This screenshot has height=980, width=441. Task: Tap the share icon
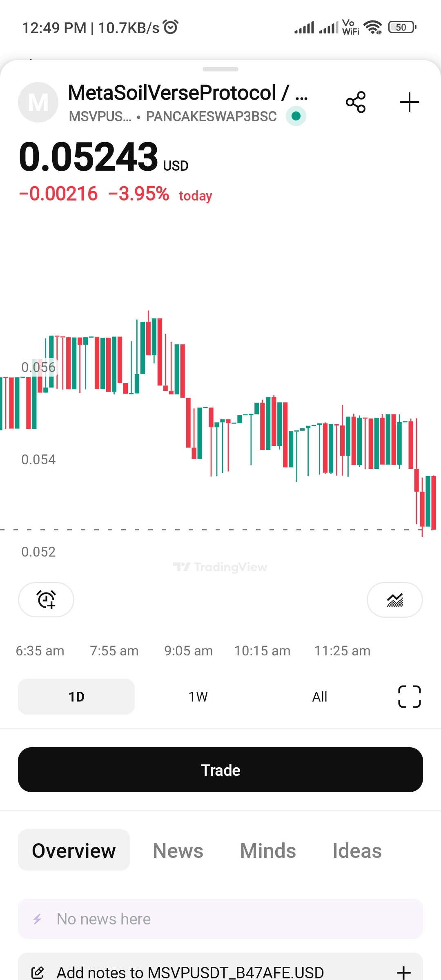click(356, 102)
